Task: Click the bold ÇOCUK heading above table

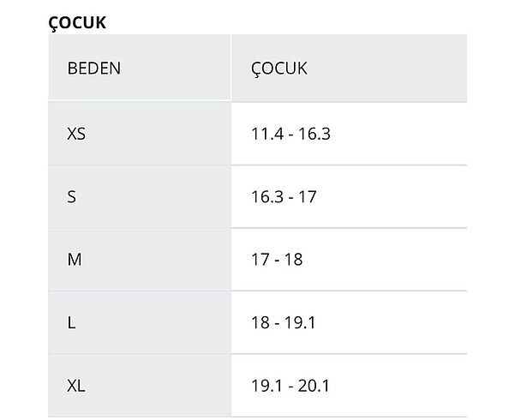Action: coord(77,22)
